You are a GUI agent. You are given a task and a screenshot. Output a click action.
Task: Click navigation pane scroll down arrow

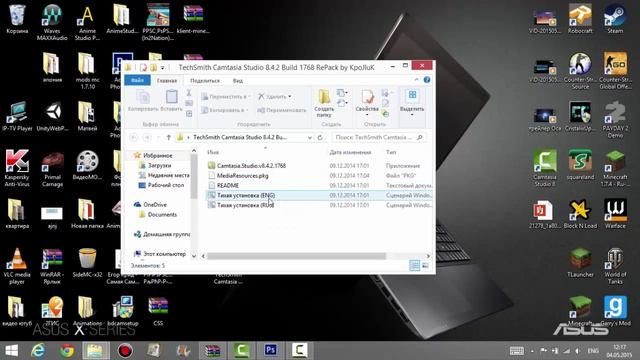pos(194,256)
